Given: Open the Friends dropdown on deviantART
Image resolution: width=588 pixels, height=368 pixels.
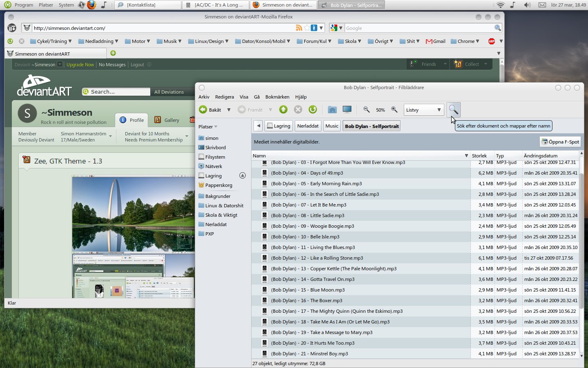Looking at the screenshot, I should click(429, 64).
